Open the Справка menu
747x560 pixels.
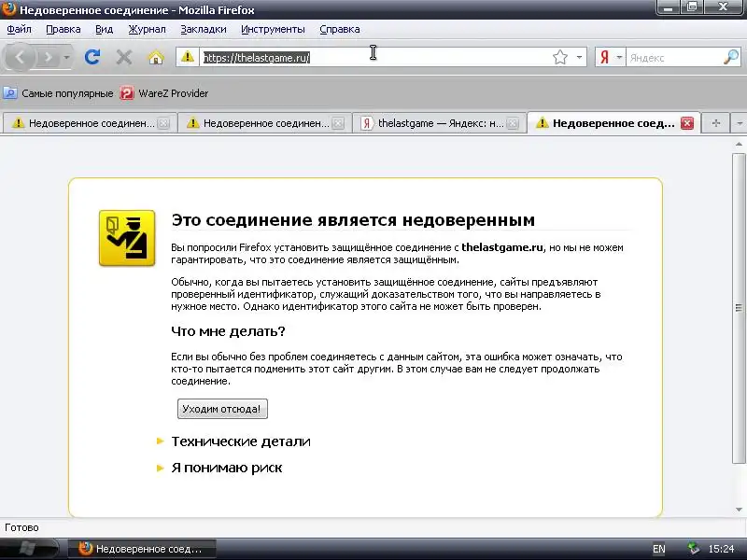[340, 29]
